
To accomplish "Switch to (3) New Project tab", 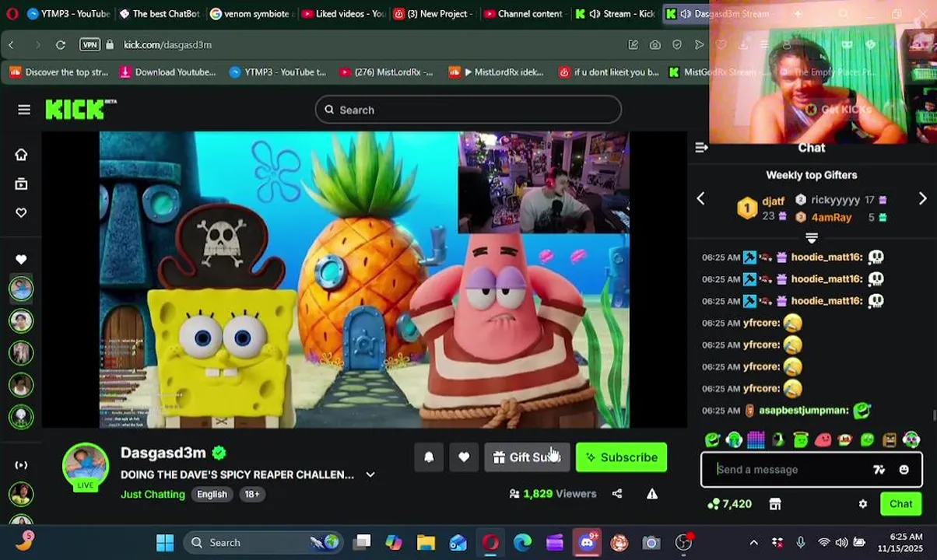I will (x=433, y=13).
